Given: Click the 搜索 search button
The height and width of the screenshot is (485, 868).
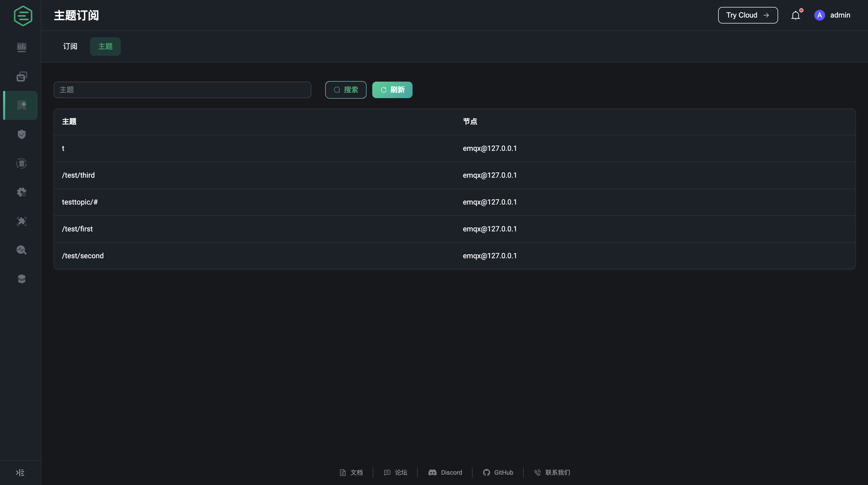Looking at the screenshot, I should tap(346, 90).
